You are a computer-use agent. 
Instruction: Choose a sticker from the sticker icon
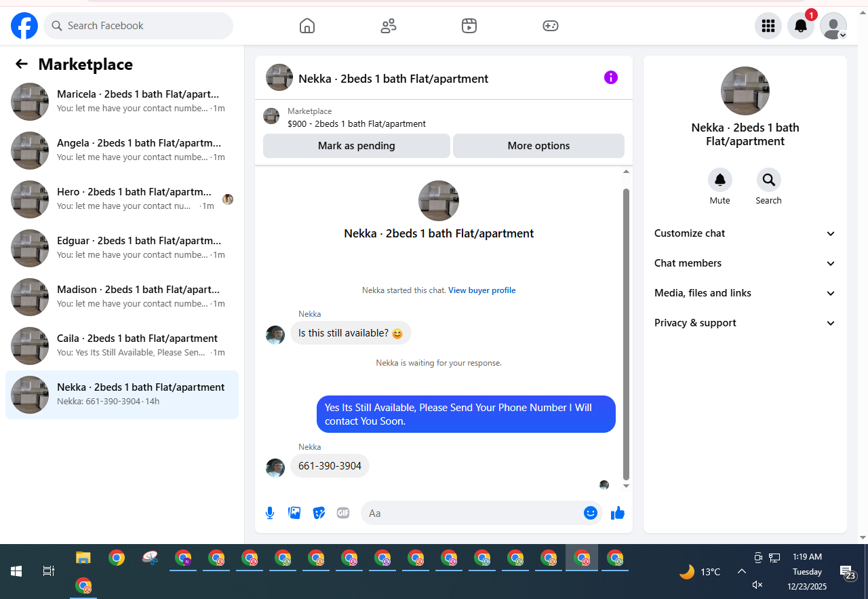tap(319, 513)
